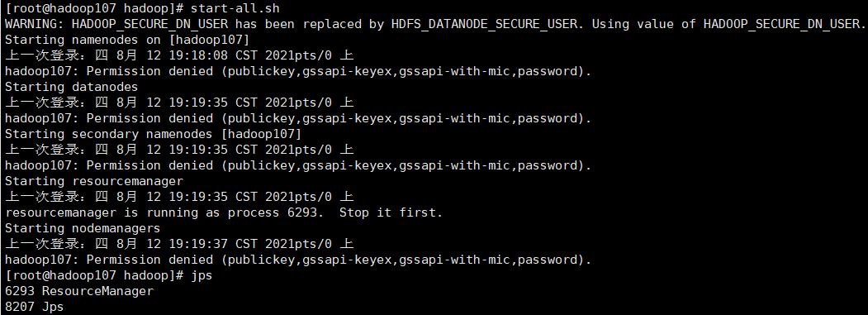Click the 'Starting namenodes on [hadoop107]' line
The image size is (868, 315).
[x=127, y=40]
